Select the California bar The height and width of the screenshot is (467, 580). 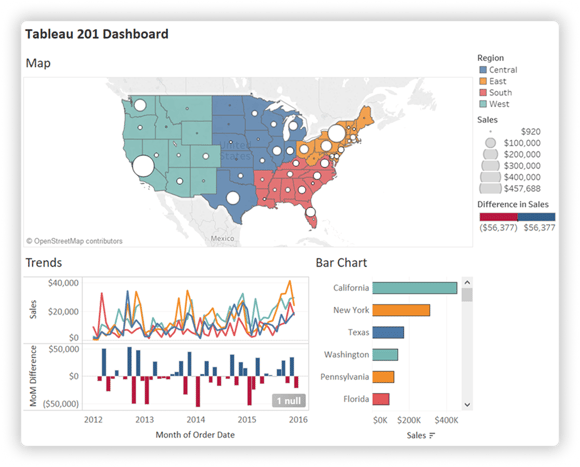coord(415,288)
